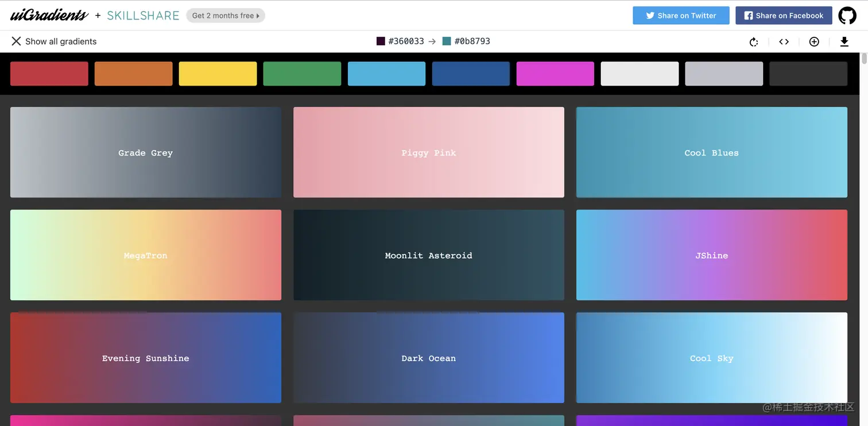868x426 pixels.
Task: Filter gradients by grey swatch
Action: point(724,73)
